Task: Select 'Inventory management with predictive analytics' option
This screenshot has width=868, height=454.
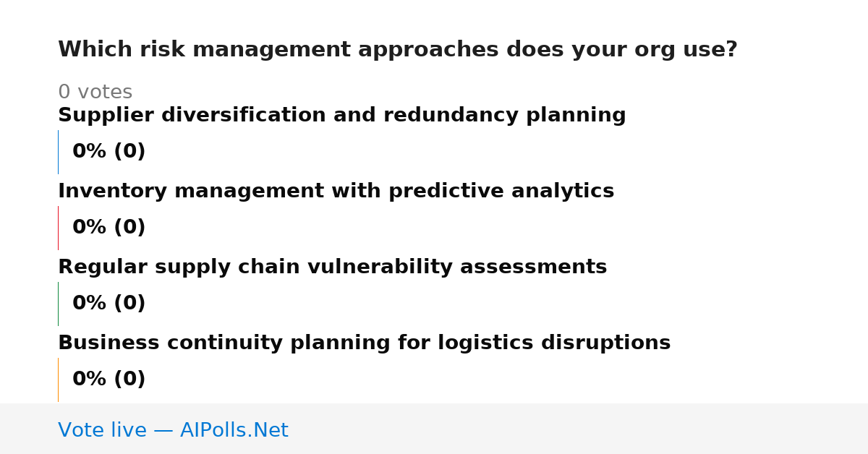Action: point(336,192)
